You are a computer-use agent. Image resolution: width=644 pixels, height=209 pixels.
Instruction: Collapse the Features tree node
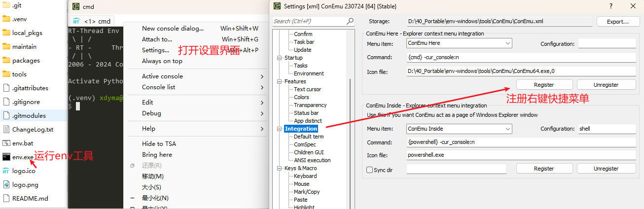coord(281,82)
